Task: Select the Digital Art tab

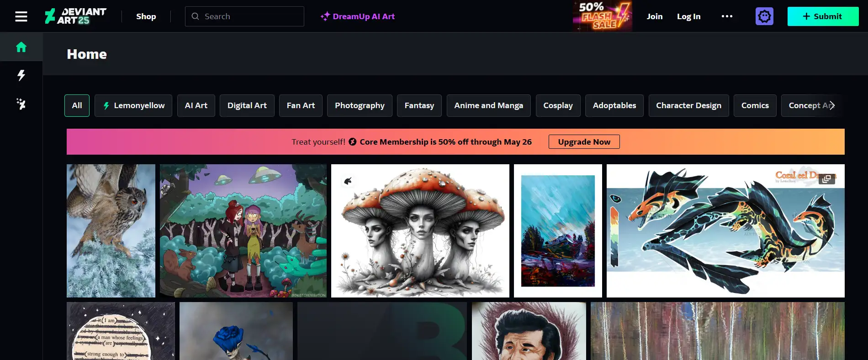Action: 247,105
